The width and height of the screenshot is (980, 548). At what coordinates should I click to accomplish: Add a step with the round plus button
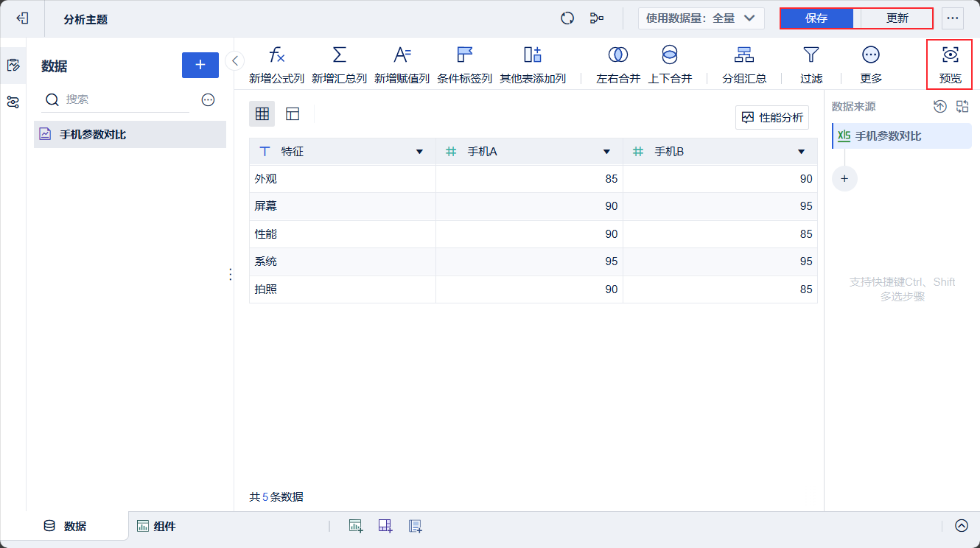[844, 178]
